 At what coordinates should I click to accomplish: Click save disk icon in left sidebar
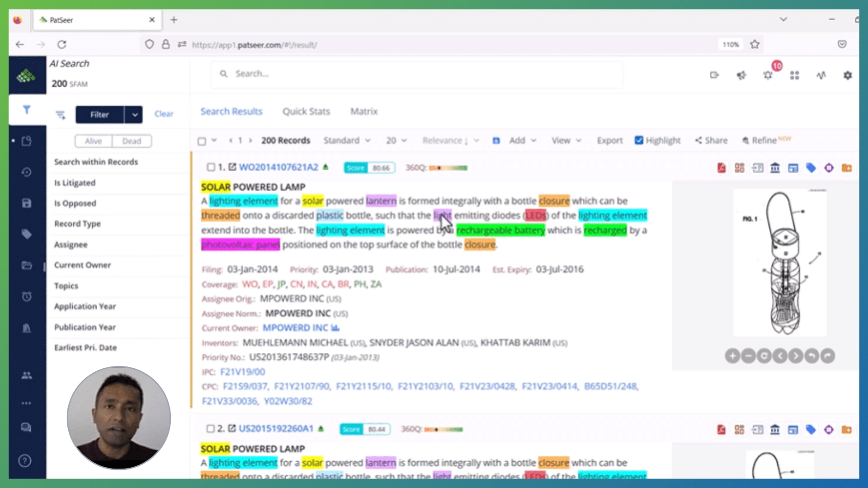coord(27,203)
